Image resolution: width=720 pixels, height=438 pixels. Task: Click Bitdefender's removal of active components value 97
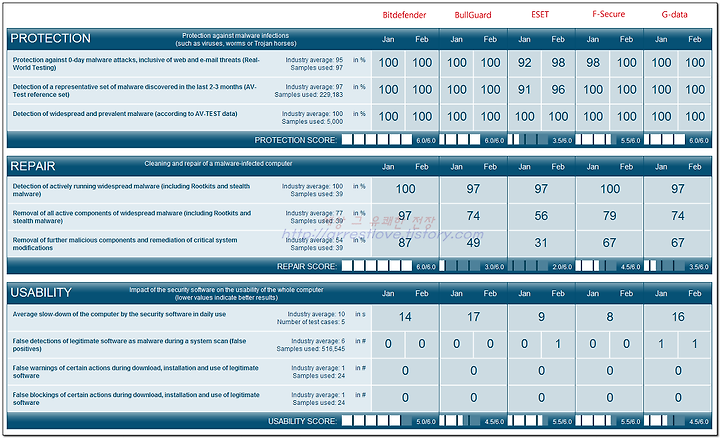(405, 216)
